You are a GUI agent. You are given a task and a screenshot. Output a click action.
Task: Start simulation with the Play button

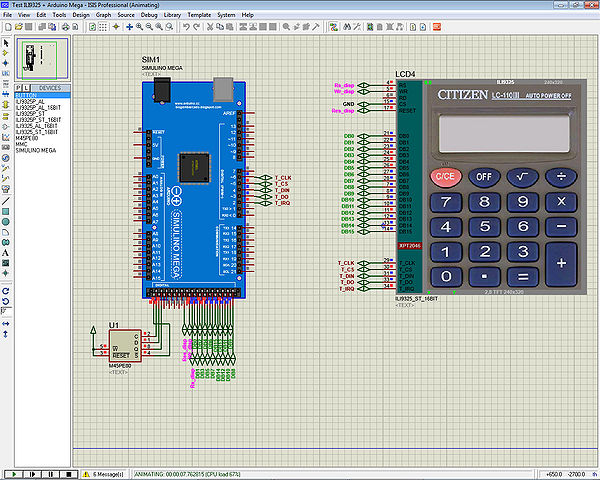point(13,474)
